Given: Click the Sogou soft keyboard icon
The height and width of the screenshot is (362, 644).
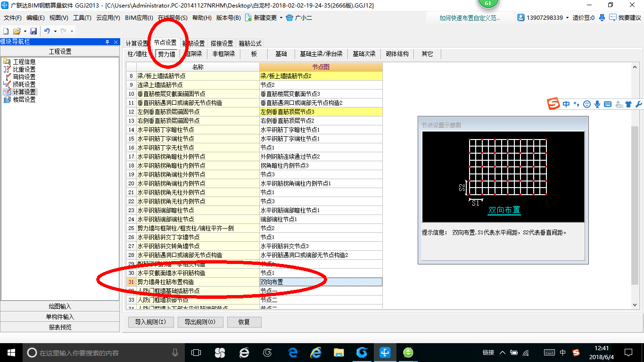Looking at the screenshot, I should pos(608,104).
